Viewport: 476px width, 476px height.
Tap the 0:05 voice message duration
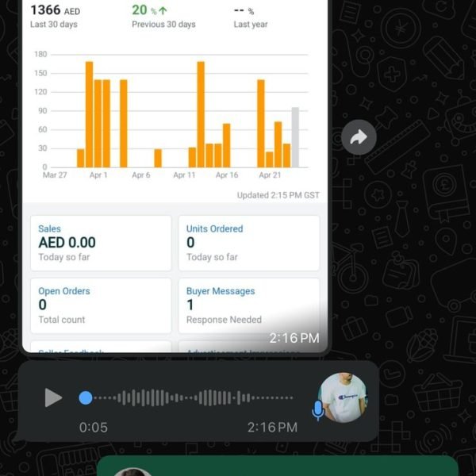[x=93, y=428]
